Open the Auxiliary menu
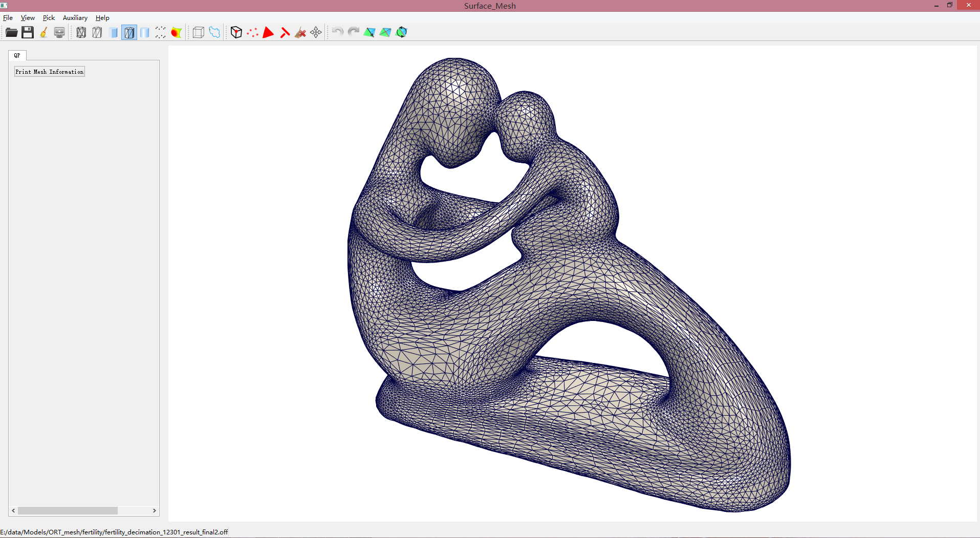This screenshot has height=538, width=980. click(75, 18)
